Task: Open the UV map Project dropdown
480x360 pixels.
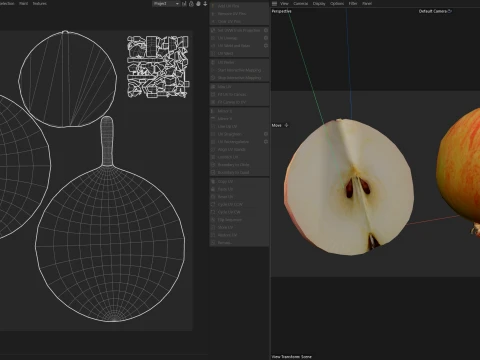Action: click(x=166, y=4)
